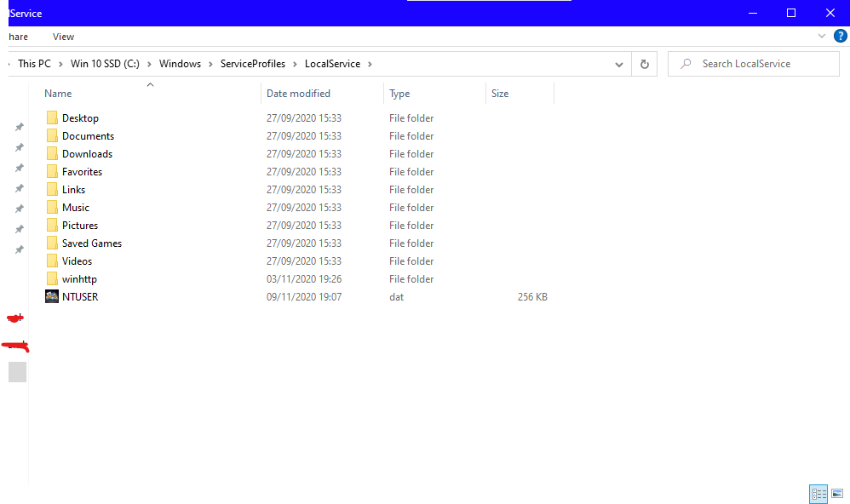Open Explorer help via question mark icon
This screenshot has width=850, height=504.
point(840,37)
